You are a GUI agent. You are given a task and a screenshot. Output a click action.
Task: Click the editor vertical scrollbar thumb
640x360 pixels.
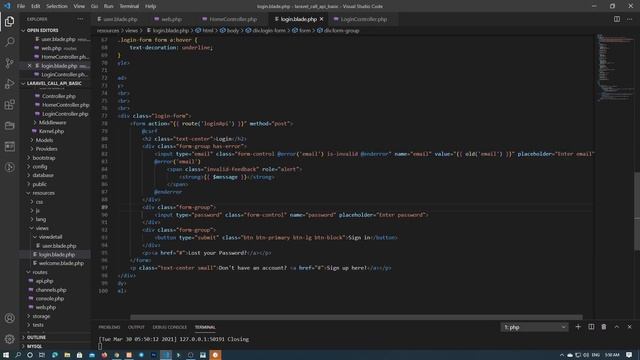(x=637, y=211)
